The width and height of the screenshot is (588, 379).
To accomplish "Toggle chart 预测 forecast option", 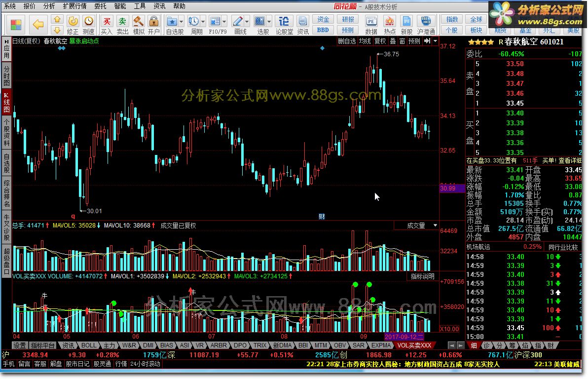I will (414, 41).
